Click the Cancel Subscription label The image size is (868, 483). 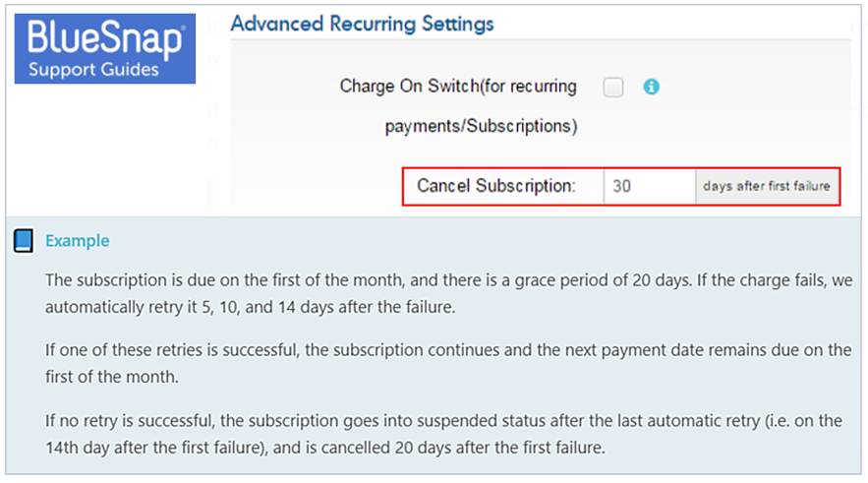pos(496,186)
